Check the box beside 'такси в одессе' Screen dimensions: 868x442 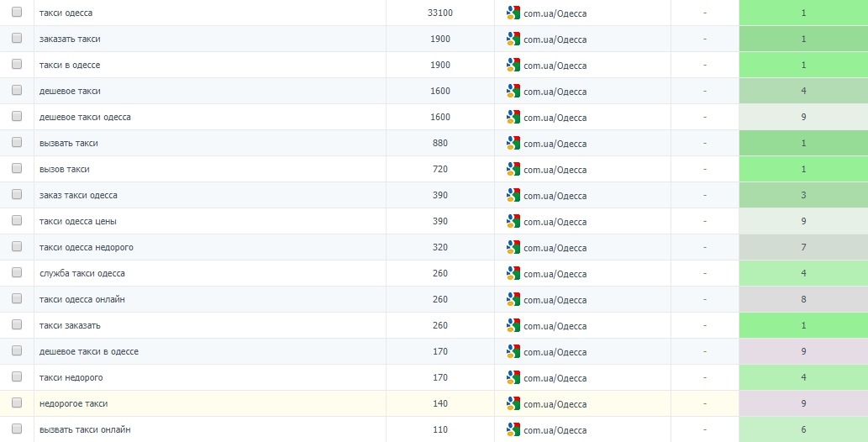pyautogui.click(x=17, y=64)
